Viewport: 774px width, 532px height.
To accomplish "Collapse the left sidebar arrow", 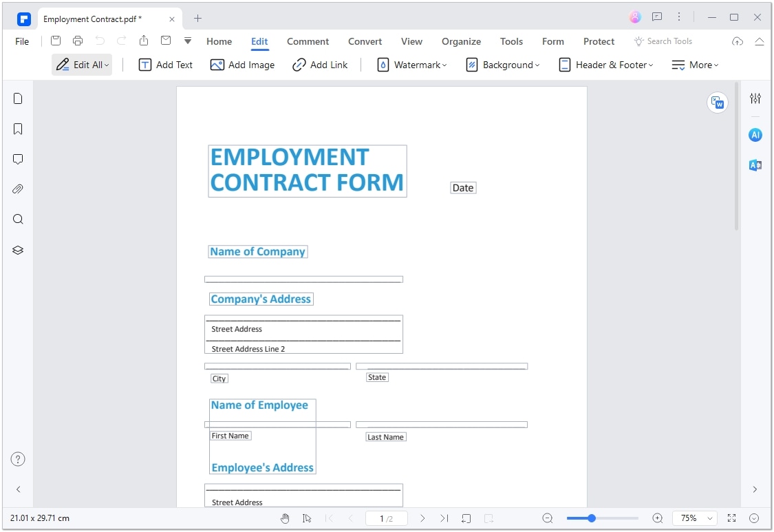I will click(19, 489).
